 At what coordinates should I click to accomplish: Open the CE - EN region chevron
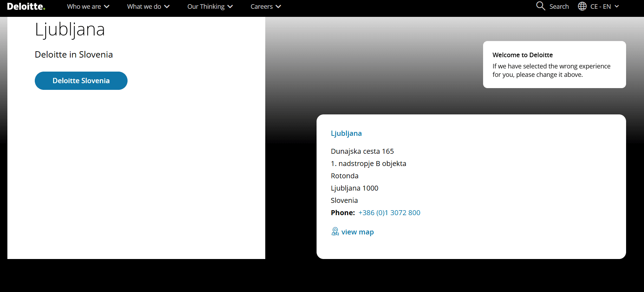click(x=617, y=6)
